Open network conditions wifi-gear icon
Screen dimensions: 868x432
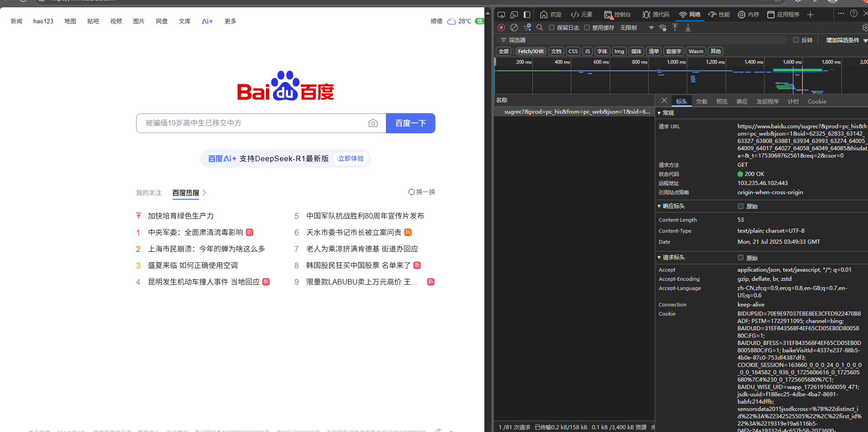[662, 27]
